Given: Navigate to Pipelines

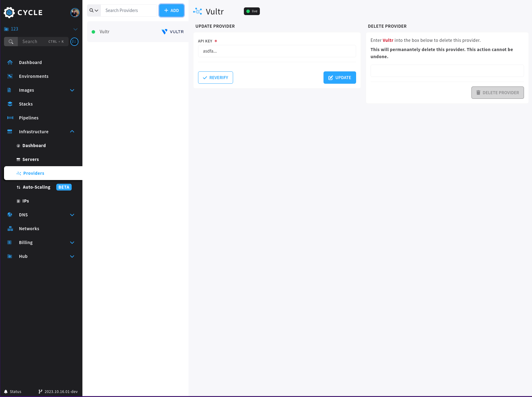Looking at the screenshot, I should pos(29,118).
